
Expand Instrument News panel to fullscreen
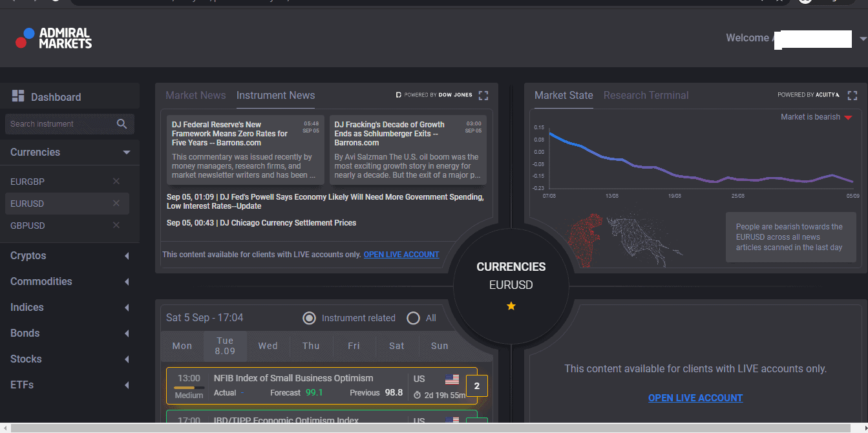[x=483, y=95]
